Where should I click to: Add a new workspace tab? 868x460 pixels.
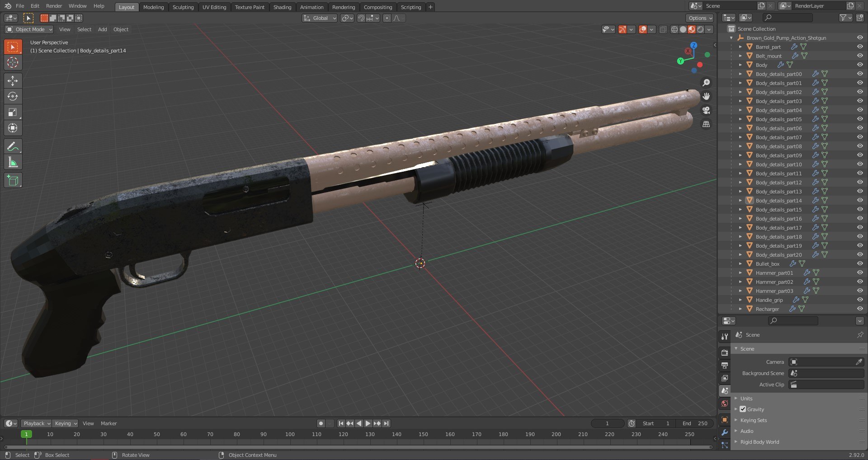coord(430,7)
